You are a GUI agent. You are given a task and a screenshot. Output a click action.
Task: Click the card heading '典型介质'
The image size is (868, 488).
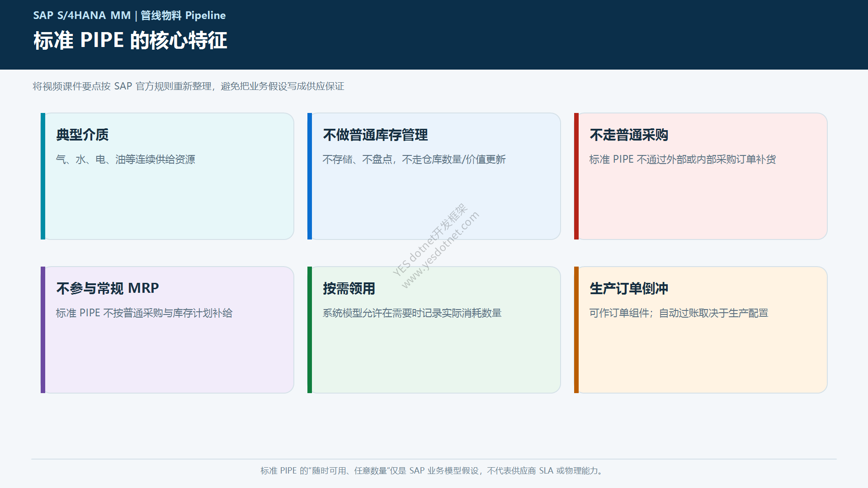point(82,135)
